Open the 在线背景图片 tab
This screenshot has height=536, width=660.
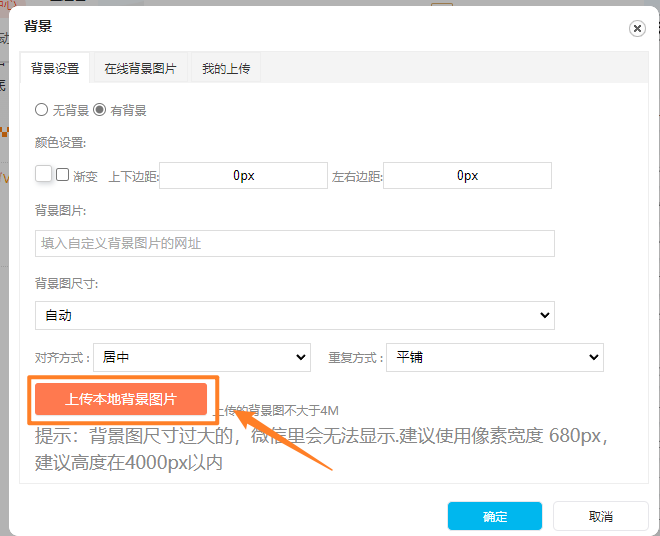[x=140, y=69]
